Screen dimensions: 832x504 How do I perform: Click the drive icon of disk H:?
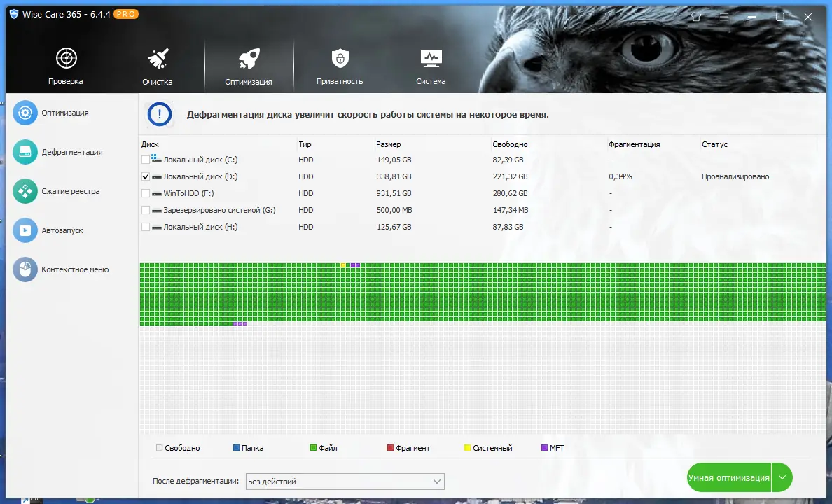157,227
